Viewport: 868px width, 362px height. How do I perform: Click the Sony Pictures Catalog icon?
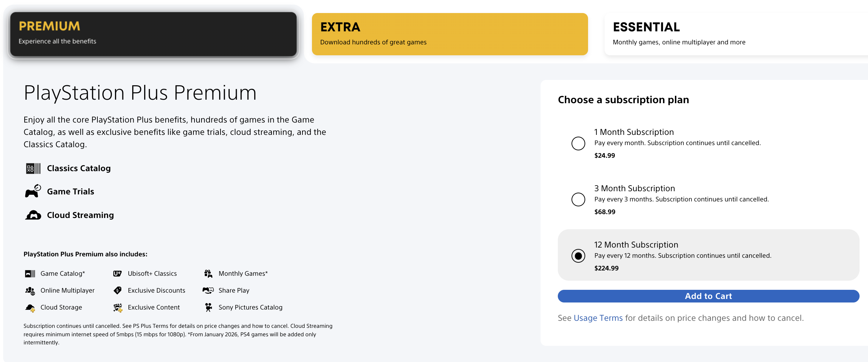tap(208, 307)
